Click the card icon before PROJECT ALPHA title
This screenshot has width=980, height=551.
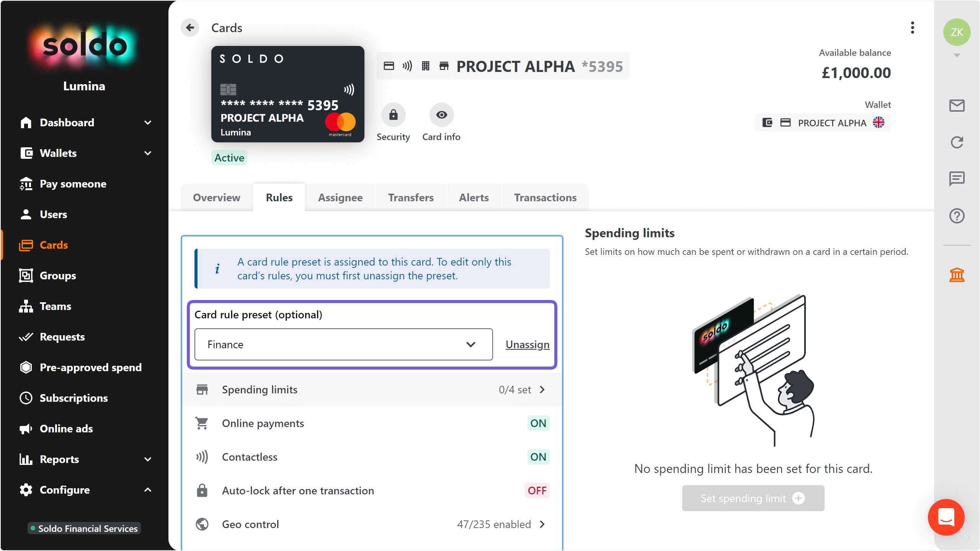coord(389,66)
